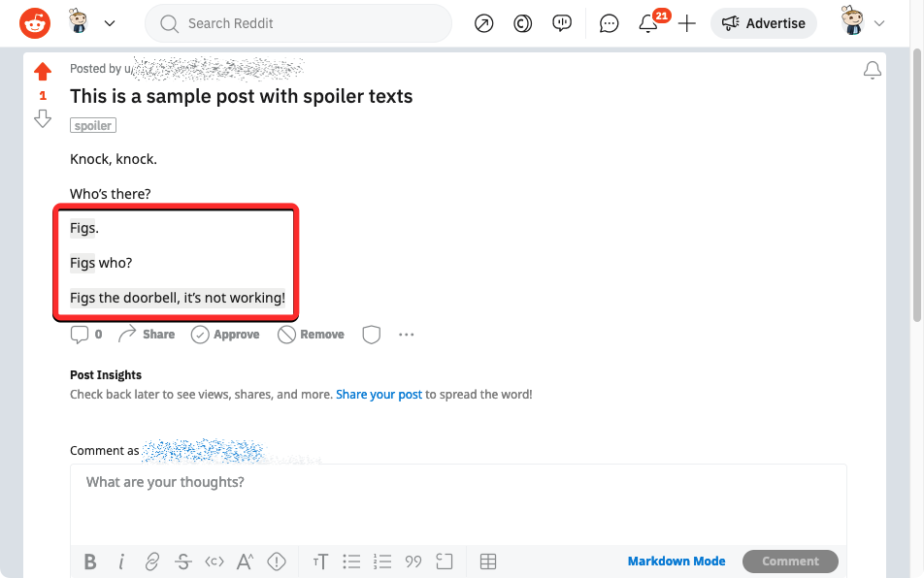Insert a table in comment editor
The width and height of the screenshot is (924, 578).
coord(488,562)
